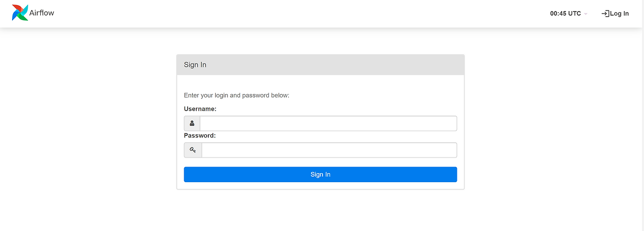Click empty navbar space right of Airflow

pyautogui.click(x=302, y=14)
